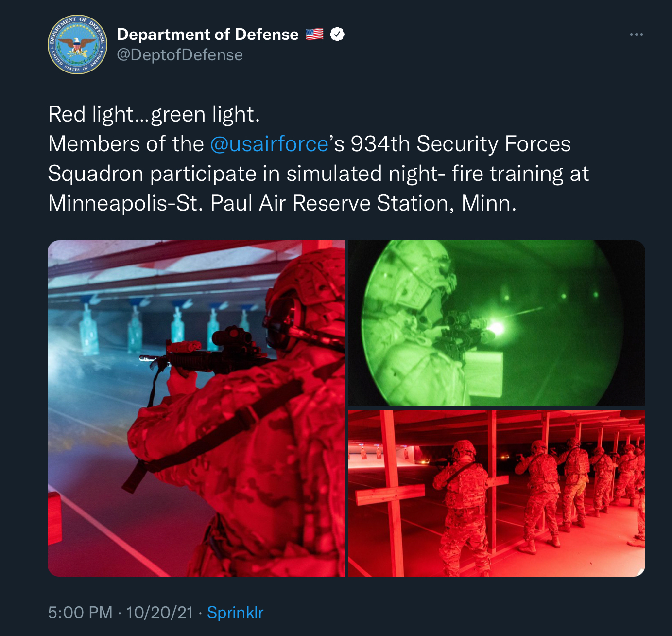Open the photo of airmen lined up firing
Screen dimensions: 672x636
pos(497,494)
